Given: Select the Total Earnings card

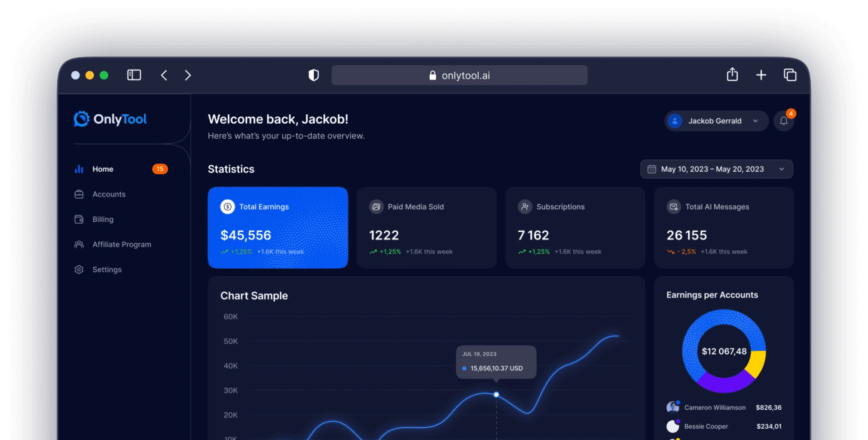Looking at the screenshot, I should click(278, 228).
